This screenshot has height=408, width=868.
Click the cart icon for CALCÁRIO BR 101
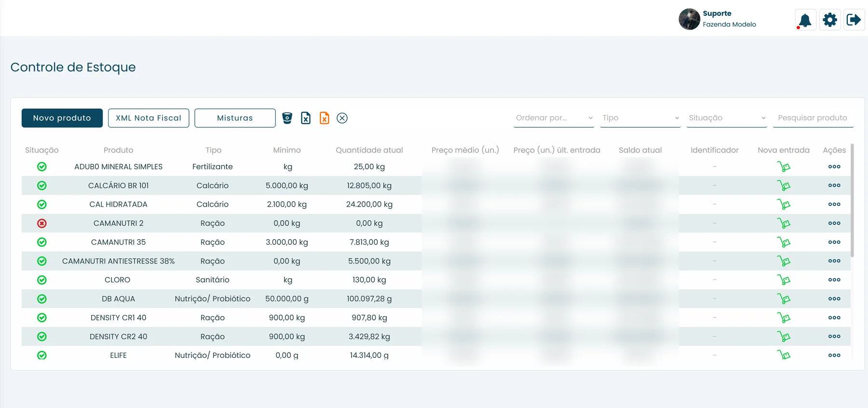(784, 185)
